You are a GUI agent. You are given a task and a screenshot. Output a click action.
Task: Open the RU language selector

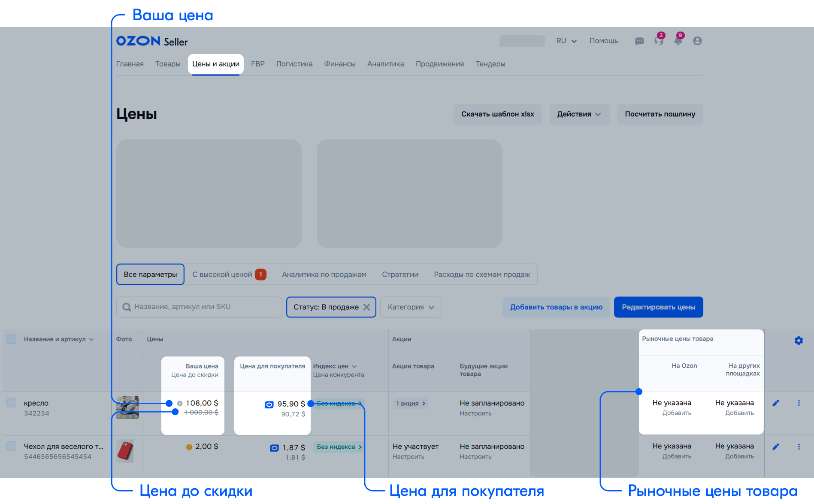point(566,41)
